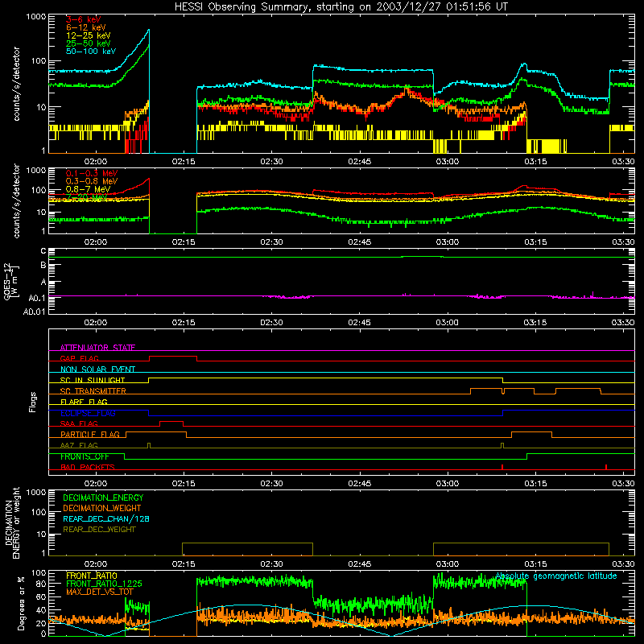
Task: Click the 7-20 MeV legend entry
Action: tap(87, 197)
